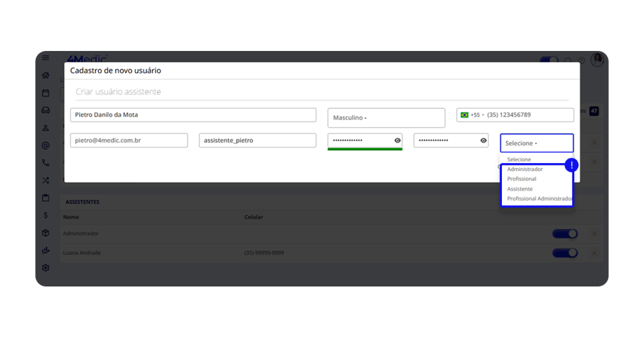The image size is (644, 338).
Task: Open settings gear icon in sidebar
Action: tap(45, 268)
